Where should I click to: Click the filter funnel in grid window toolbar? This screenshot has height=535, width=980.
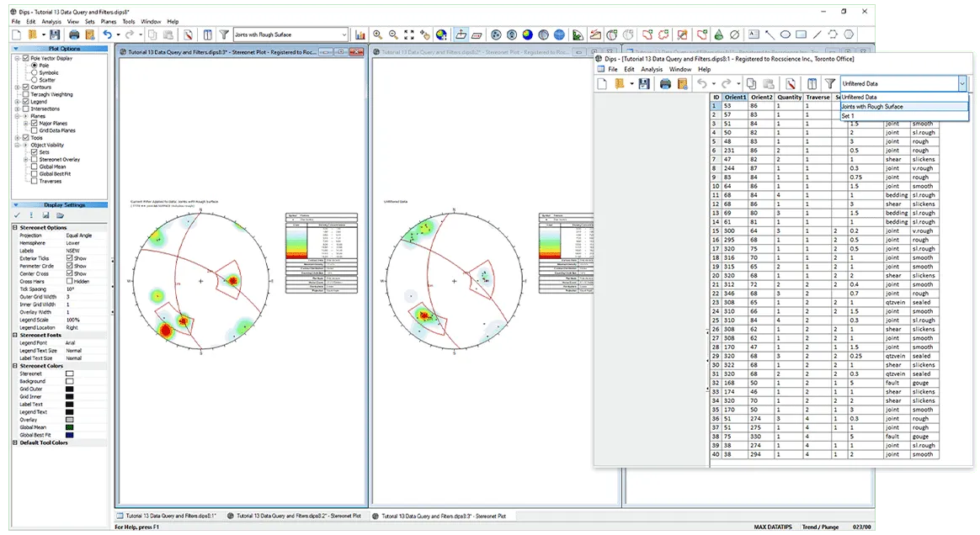[x=829, y=83]
